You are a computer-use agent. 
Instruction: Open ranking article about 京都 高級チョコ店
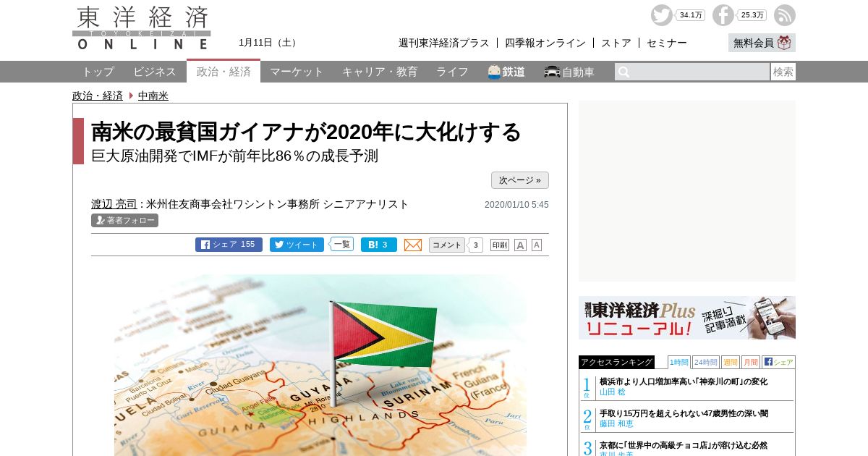coord(684,445)
